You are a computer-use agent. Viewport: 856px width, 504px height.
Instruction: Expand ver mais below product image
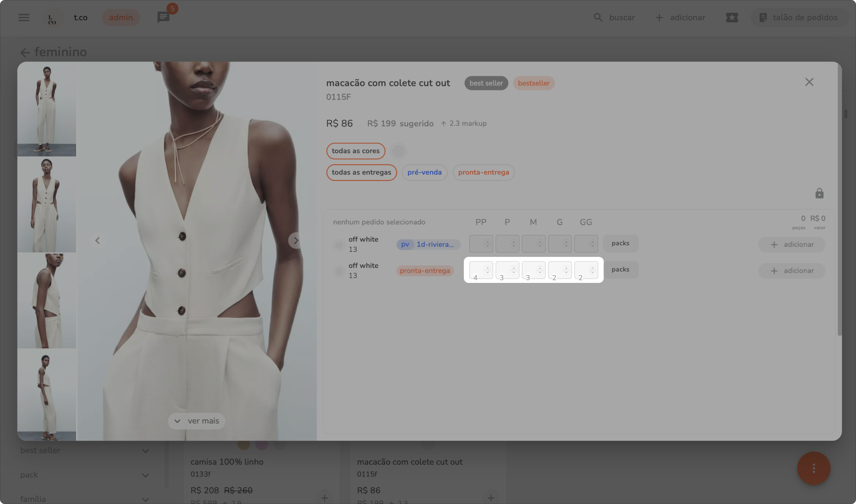click(x=197, y=421)
